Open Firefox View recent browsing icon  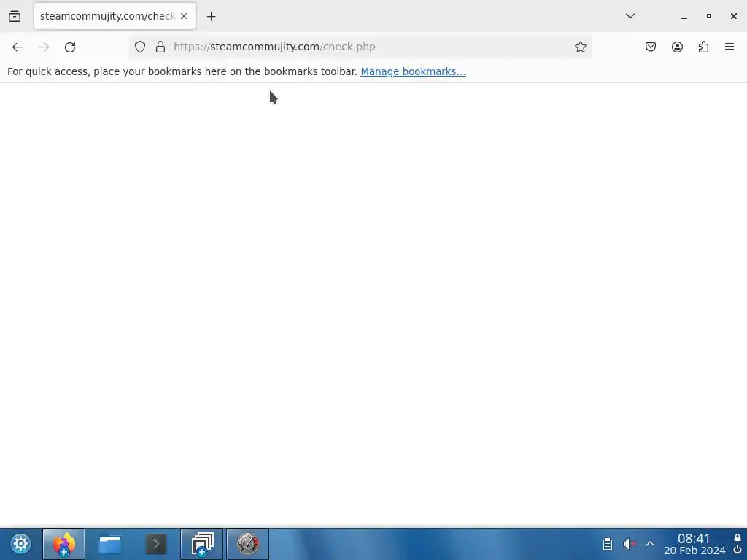15,16
